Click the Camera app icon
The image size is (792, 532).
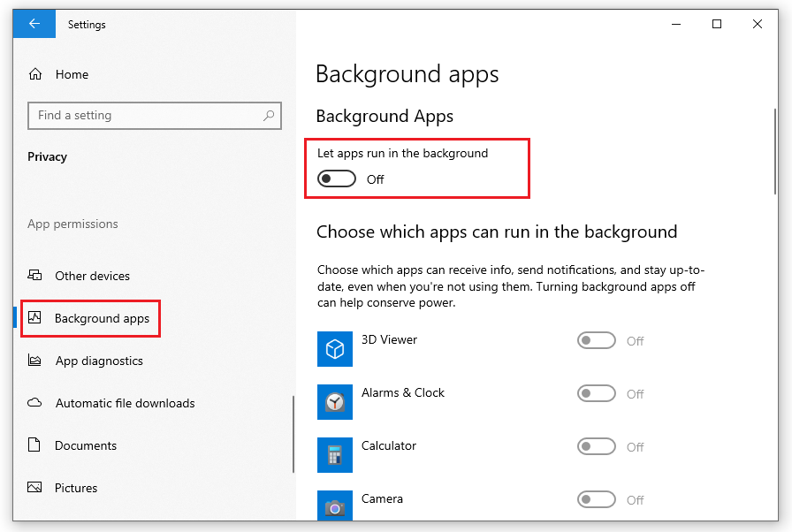[334, 505]
